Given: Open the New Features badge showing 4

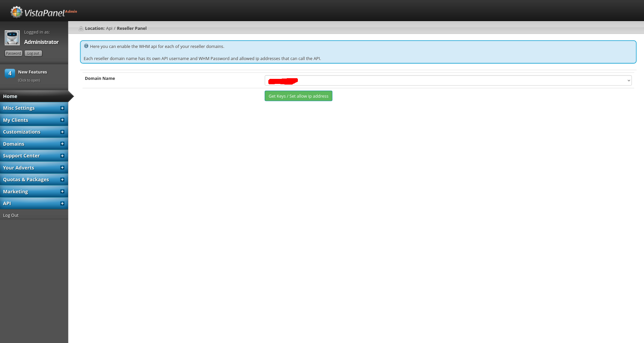Looking at the screenshot, I should click(x=10, y=73).
